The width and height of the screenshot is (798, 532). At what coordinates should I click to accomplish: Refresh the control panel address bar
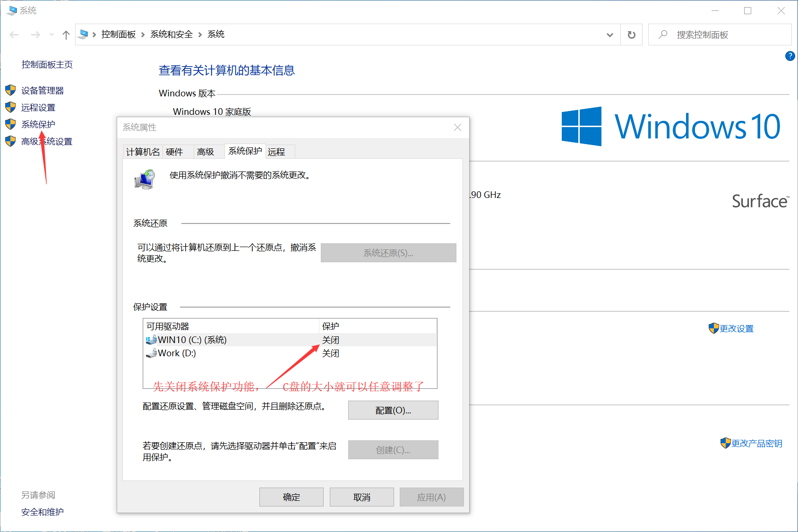[x=631, y=35]
